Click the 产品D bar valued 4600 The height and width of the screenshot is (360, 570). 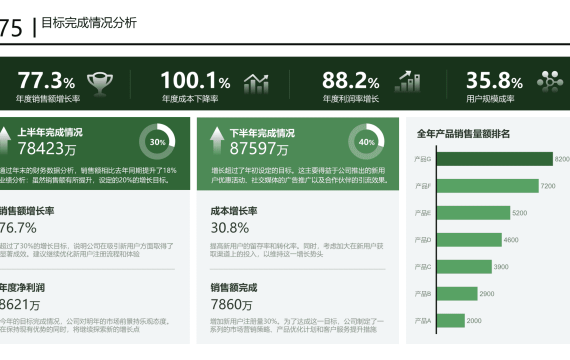pyautogui.click(x=469, y=240)
